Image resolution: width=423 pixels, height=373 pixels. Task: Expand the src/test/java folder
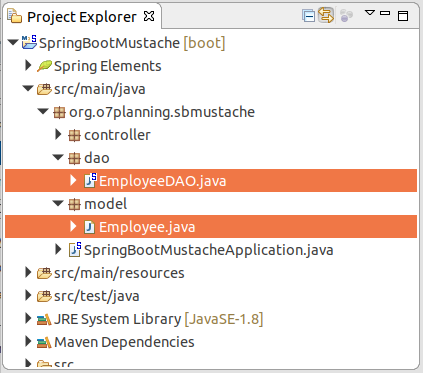click(28, 295)
